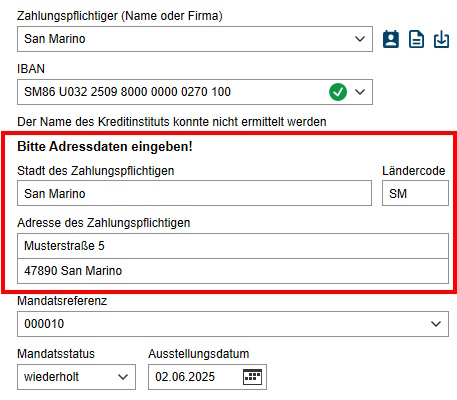The width and height of the screenshot is (457, 400).
Task: Click the Ausstellungsdatum date field text
Action: coord(185,377)
